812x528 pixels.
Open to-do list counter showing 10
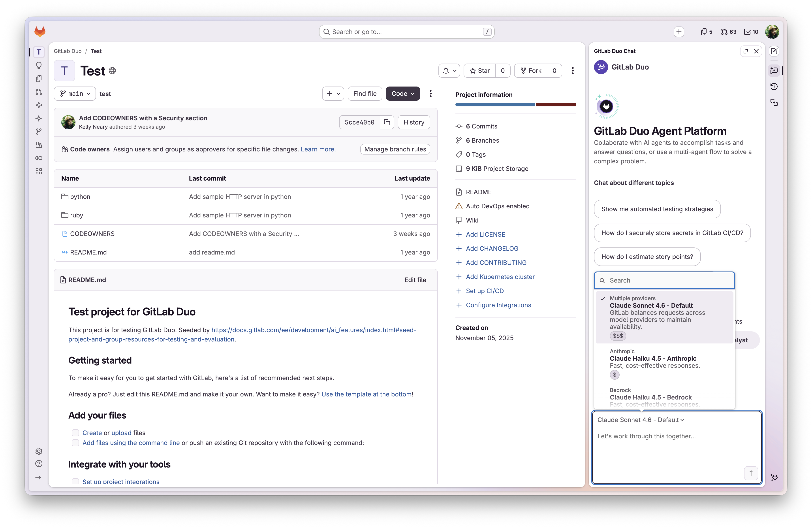click(751, 32)
